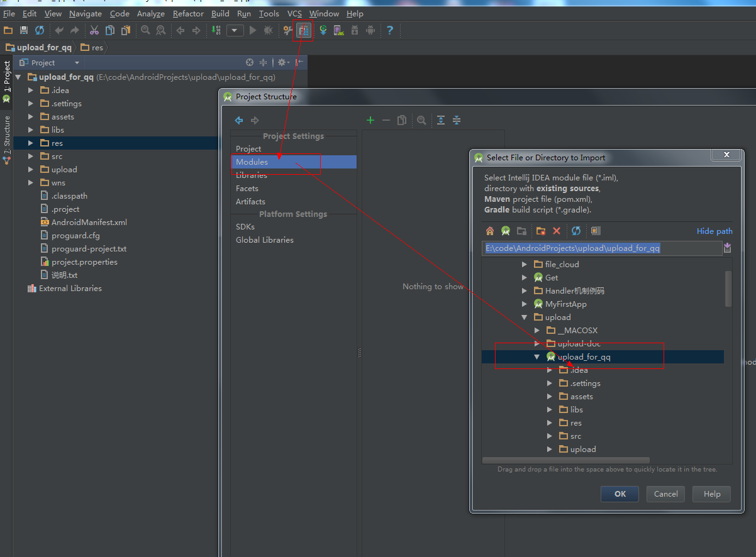The width and height of the screenshot is (756, 557).
Task: Expand MyFirstApp in import dialog tree
Action: click(525, 304)
